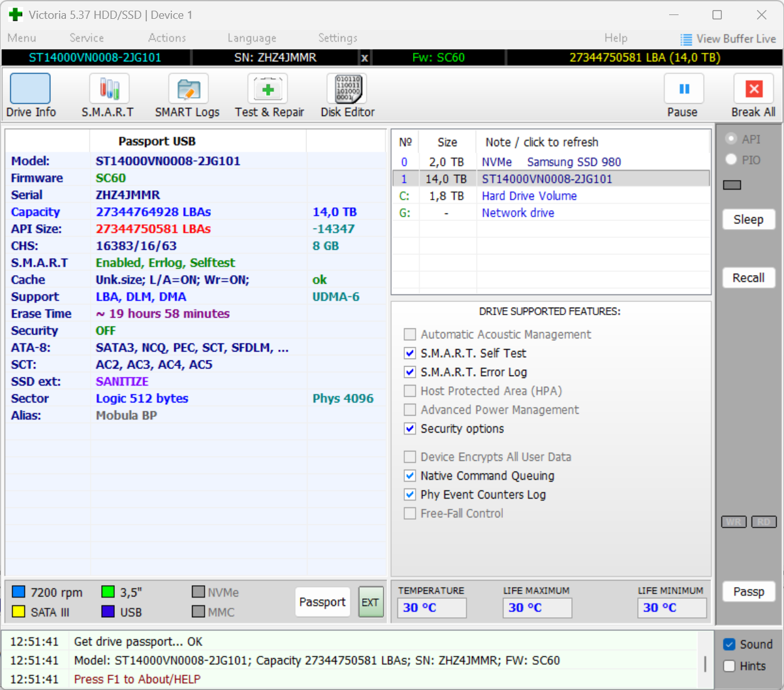Toggle Automatic Acoustic Management checkbox
Viewport: 784px width, 690px height.
[410, 334]
